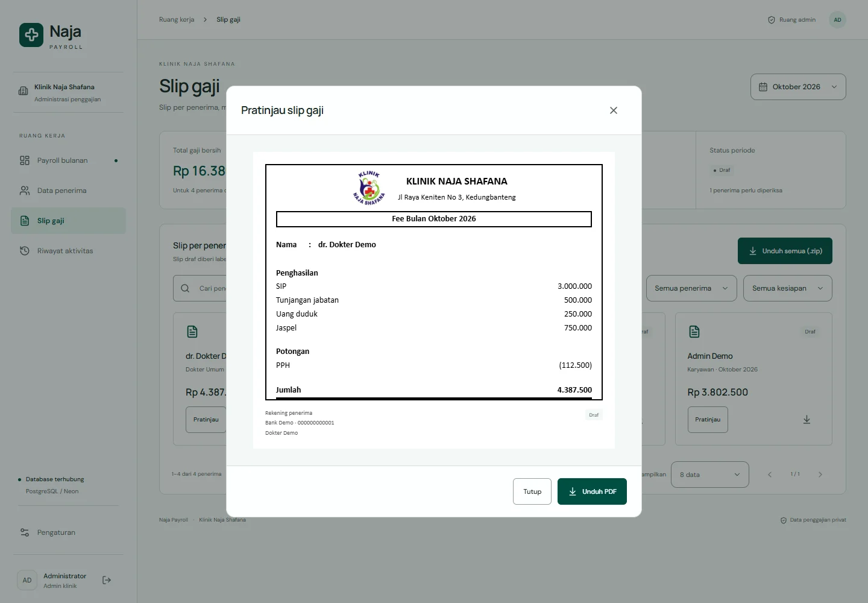Open the Payroll bulanan menu item

(x=68, y=160)
